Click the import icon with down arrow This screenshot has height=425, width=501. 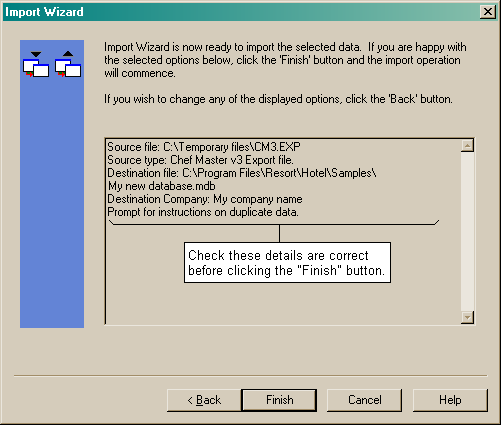pos(36,64)
